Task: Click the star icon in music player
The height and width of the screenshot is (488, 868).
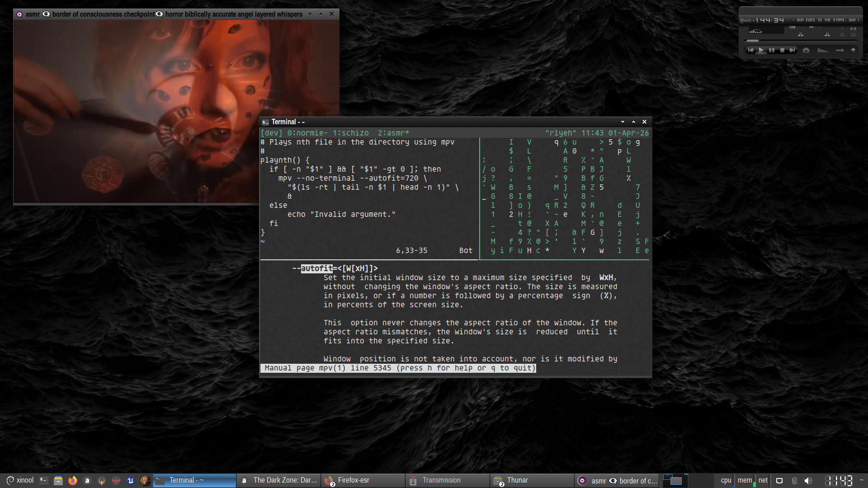Action: (x=853, y=50)
